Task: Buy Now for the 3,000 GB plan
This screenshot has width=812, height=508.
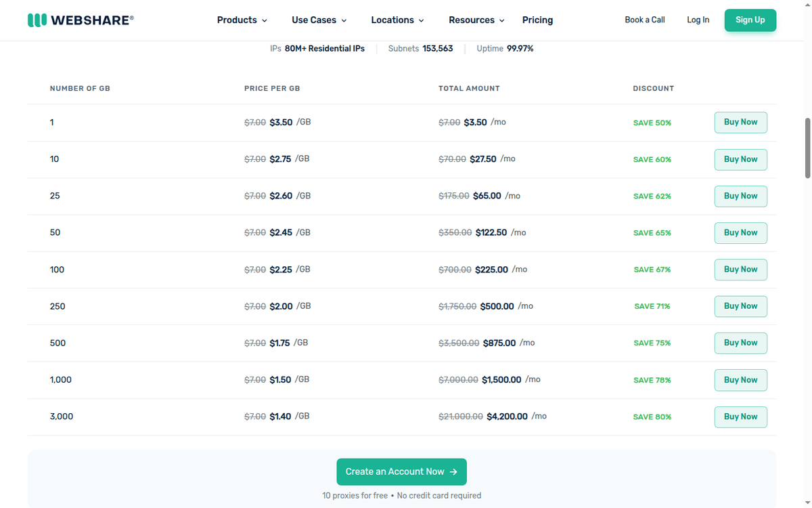Action: click(x=741, y=417)
